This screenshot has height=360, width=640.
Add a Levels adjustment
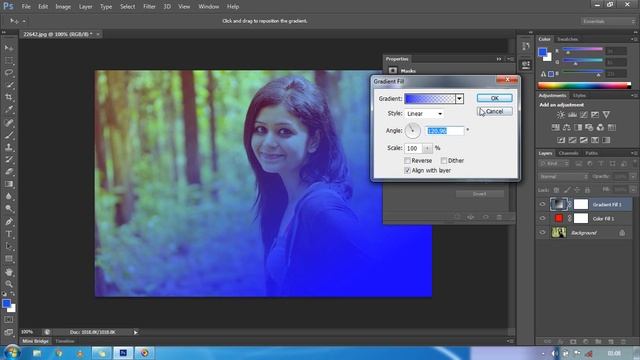(x=572, y=115)
